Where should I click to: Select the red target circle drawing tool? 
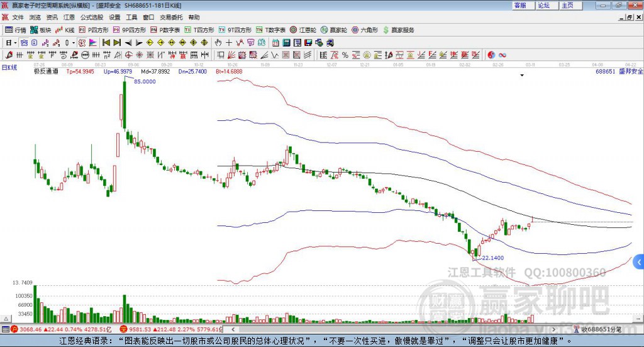click(x=128, y=55)
